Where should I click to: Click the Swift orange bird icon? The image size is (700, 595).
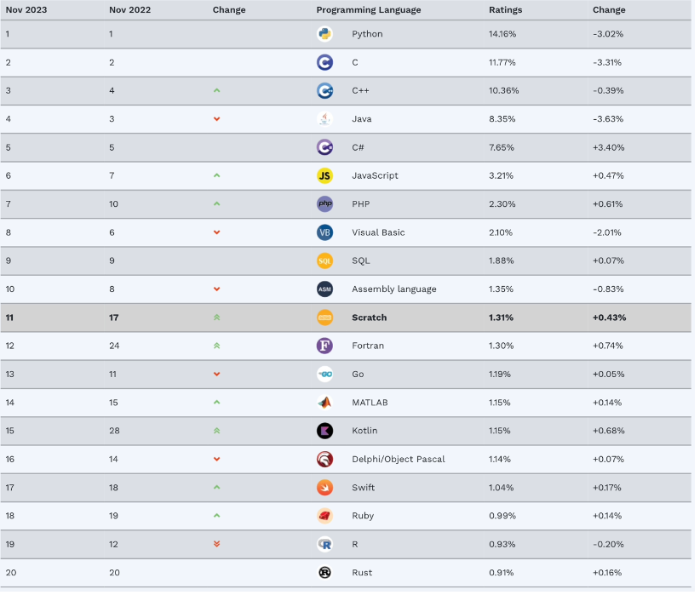324,488
